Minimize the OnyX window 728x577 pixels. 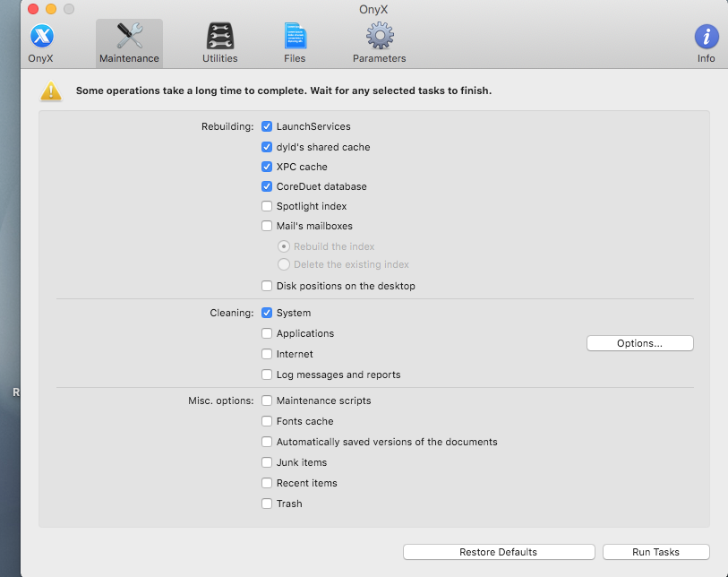[x=51, y=9]
